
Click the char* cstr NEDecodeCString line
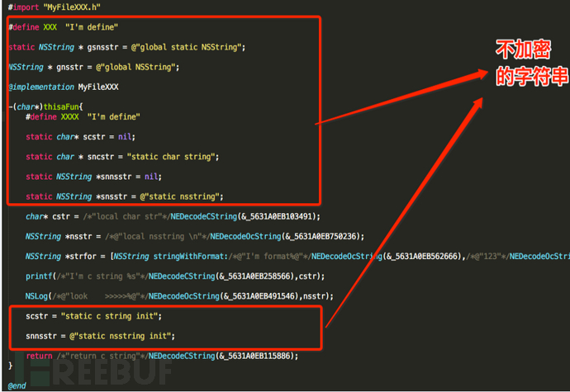coord(173,217)
